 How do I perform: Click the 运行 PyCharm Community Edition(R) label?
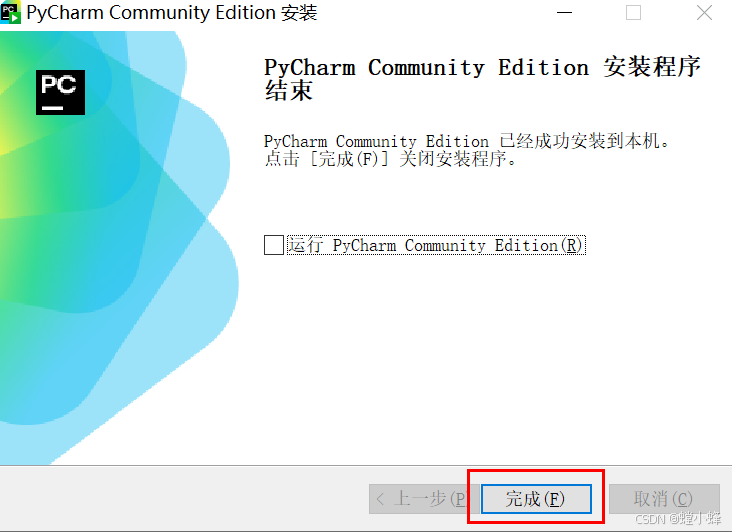tap(436, 245)
